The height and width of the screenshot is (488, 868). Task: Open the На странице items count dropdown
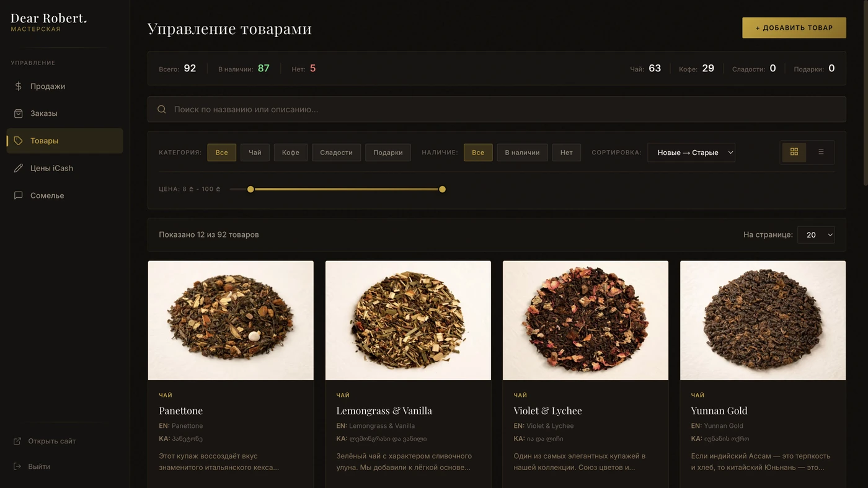(x=815, y=235)
